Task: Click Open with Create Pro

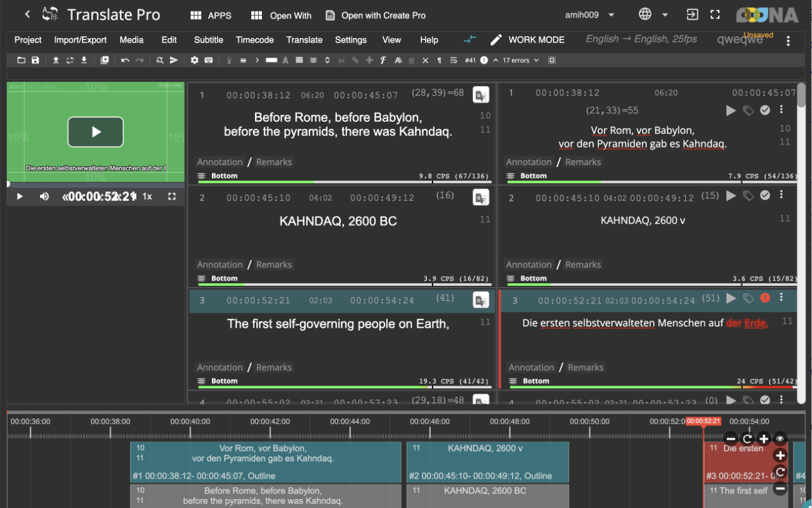Action: [376, 15]
